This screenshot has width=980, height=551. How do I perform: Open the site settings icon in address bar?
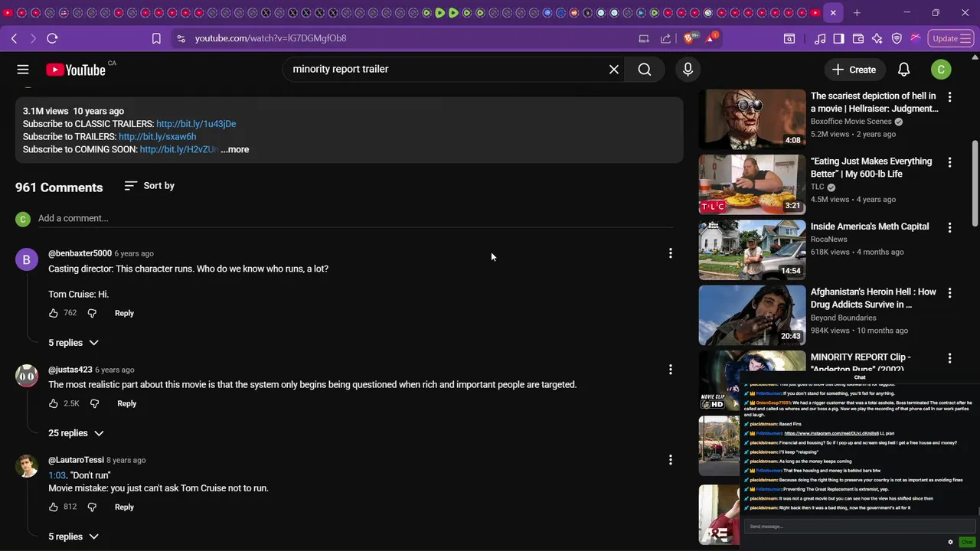click(x=181, y=38)
